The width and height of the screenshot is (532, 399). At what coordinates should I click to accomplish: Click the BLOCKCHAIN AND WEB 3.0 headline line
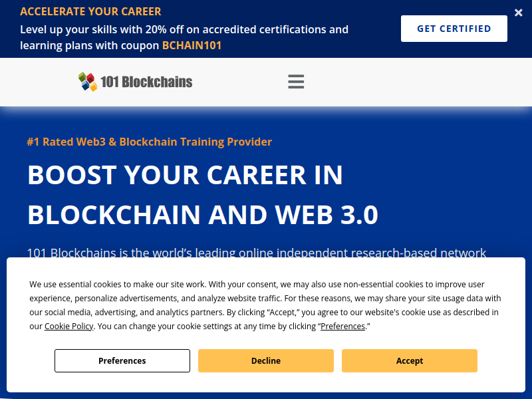[203, 215]
